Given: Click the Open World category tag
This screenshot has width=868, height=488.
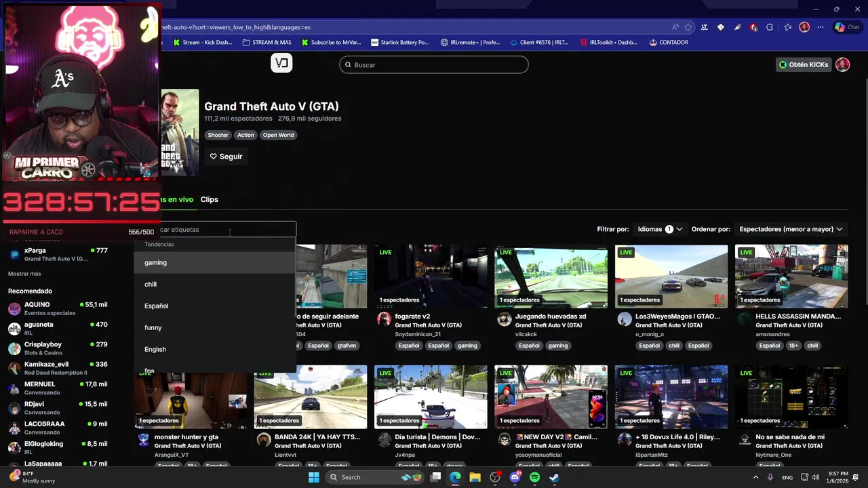Looking at the screenshot, I should pos(278,135).
